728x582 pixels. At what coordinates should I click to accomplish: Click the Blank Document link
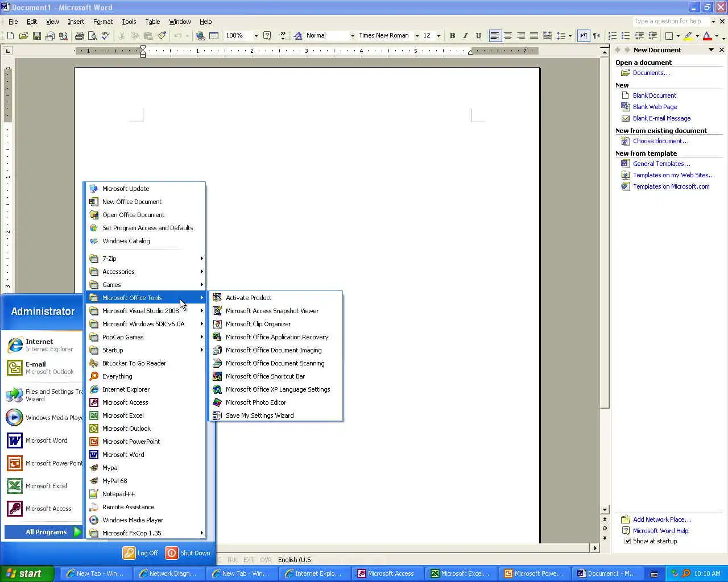(655, 95)
